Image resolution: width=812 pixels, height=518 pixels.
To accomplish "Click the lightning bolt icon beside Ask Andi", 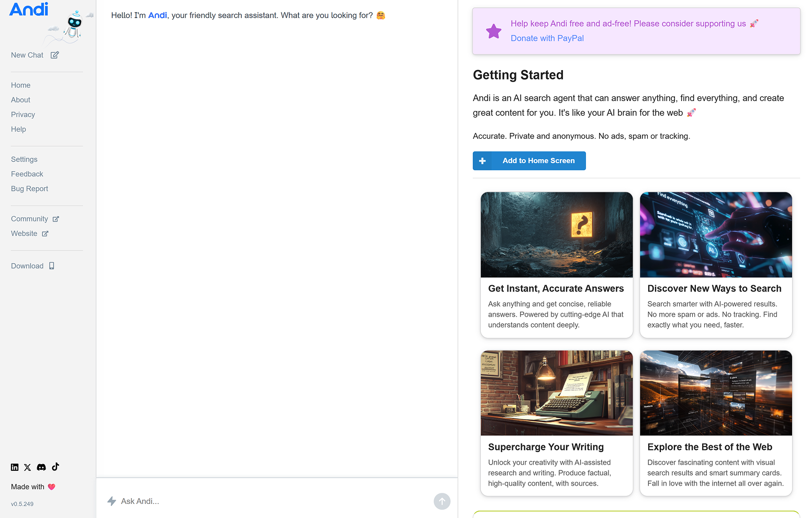I will 111,501.
